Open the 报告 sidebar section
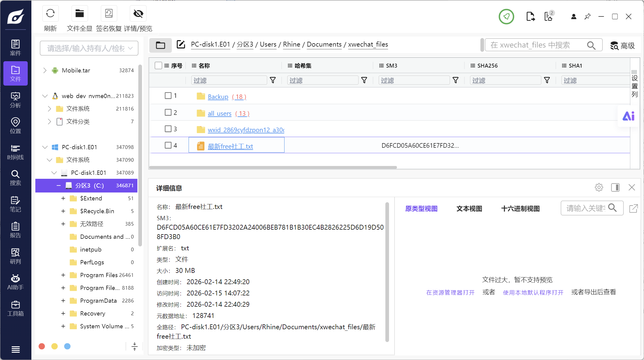 click(x=16, y=230)
